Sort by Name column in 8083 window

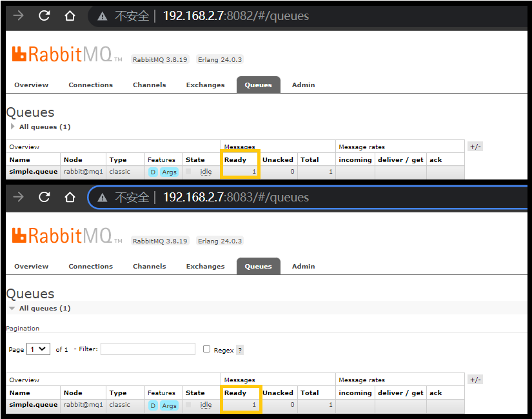[x=20, y=393]
